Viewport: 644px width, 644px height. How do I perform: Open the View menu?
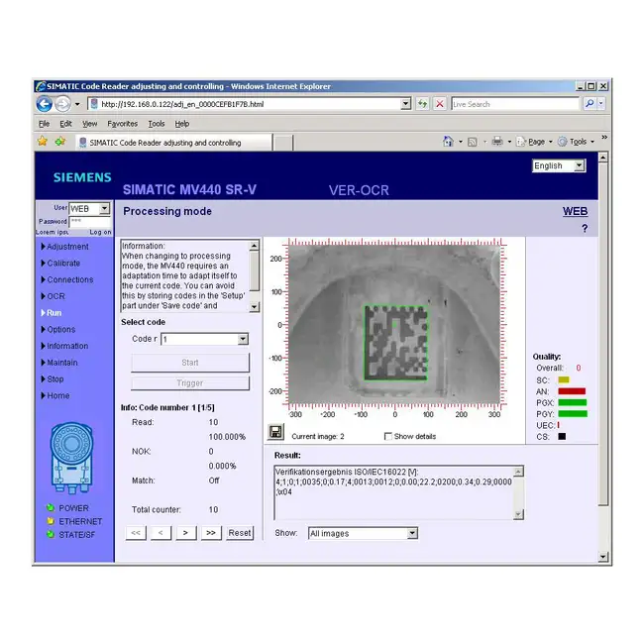pos(89,124)
